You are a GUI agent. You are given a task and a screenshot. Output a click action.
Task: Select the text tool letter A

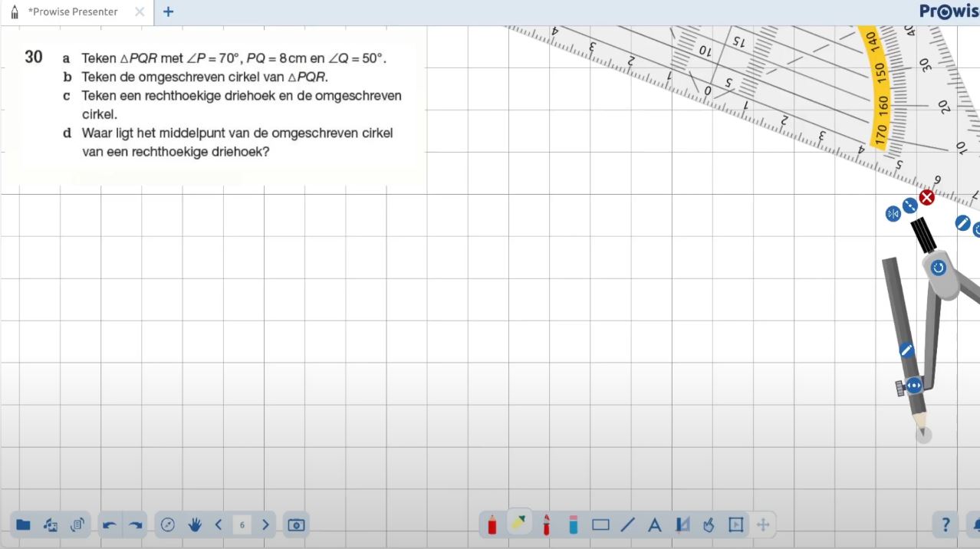(x=655, y=525)
